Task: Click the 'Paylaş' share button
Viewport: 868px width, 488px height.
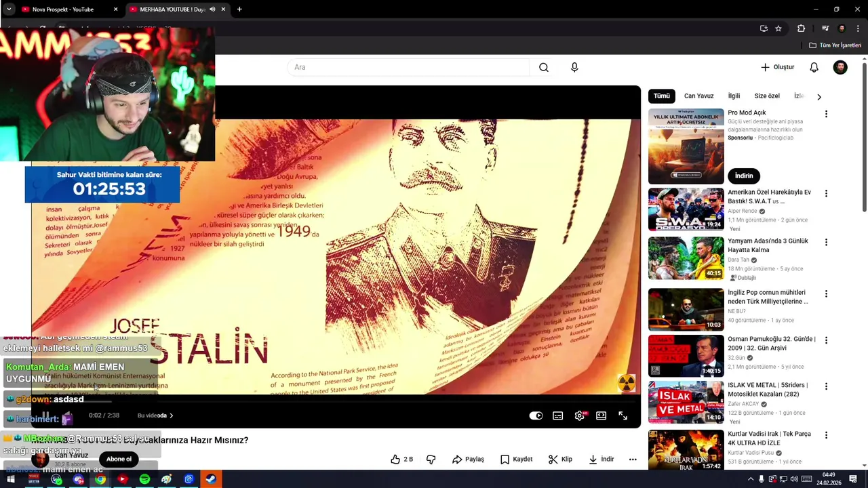Action: coord(468,459)
